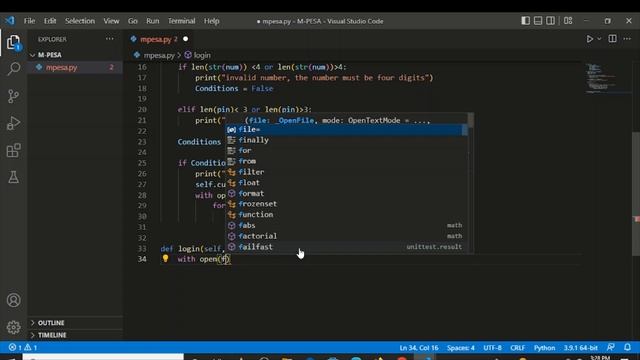The width and height of the screenshot is (640, 360).
Task: Click Ln 34, Col 16 in status bar
Action: pyautogui.click(x=419, y=347)
